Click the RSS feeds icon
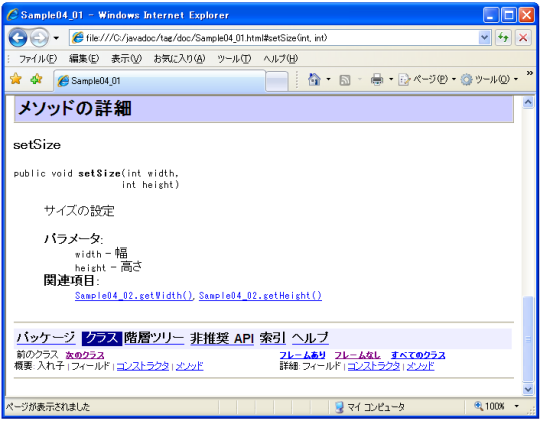The width and height of the screenshot is (540, 421). (x=345, y=80)
